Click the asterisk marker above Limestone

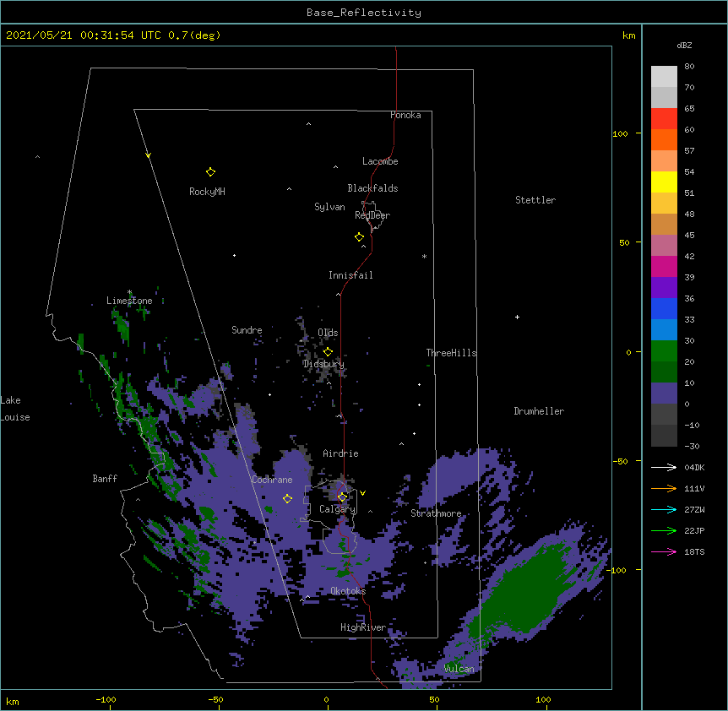click(x=129, y=292)
